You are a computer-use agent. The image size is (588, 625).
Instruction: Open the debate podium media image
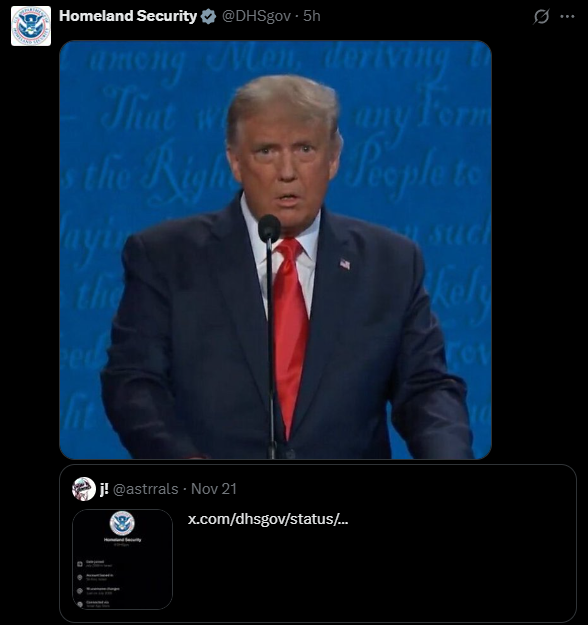coord(275,250)
